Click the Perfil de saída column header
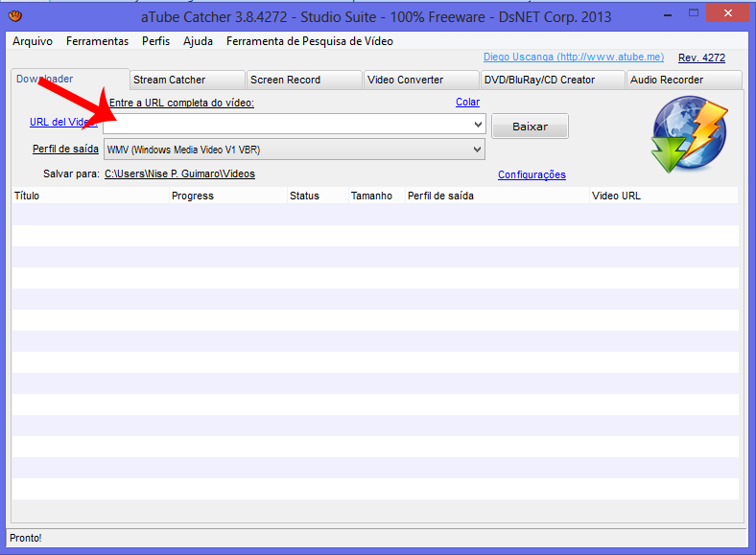Image resolution: width=756 pixels, height=555 pixels. [497, 196]
